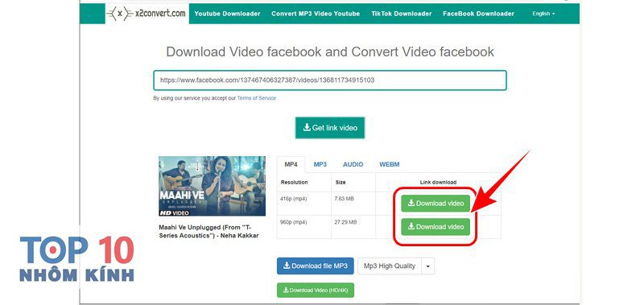This screenshot has width=644, height=305.
Task: Focus the Facebook video URL field
Action: 330,80
